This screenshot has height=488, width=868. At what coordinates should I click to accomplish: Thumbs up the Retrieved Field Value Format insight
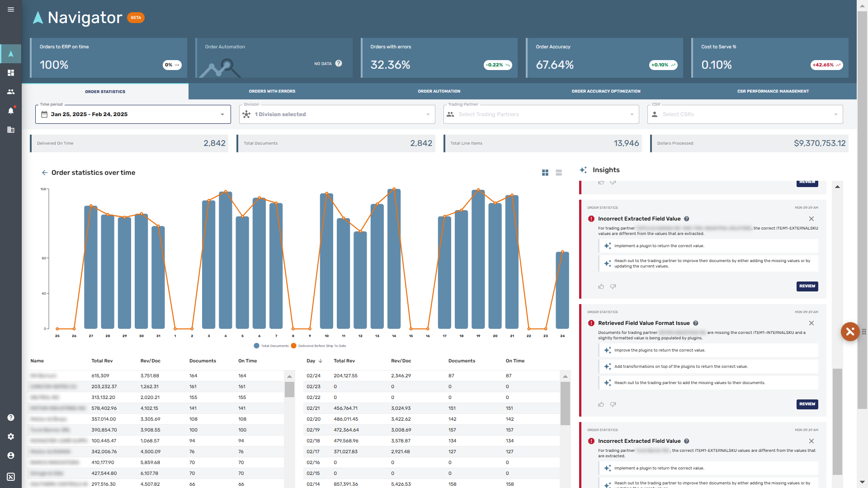pyautogui.click(x=601, y=404)
